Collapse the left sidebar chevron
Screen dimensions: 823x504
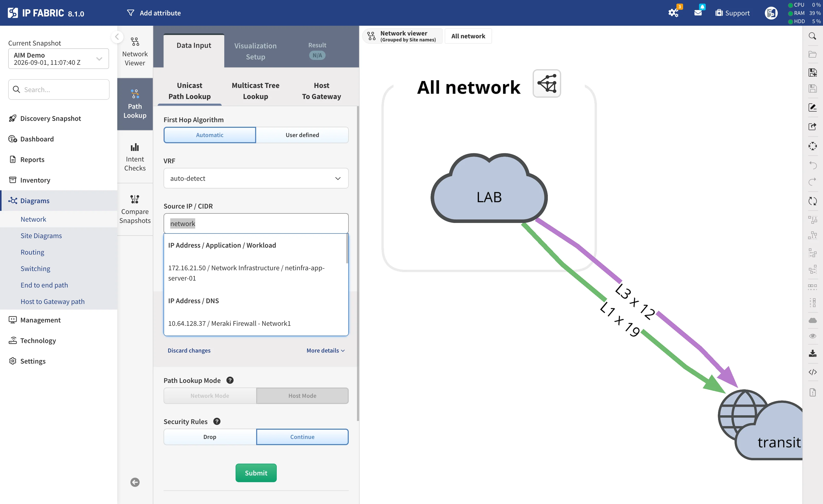tap(117, 37)
